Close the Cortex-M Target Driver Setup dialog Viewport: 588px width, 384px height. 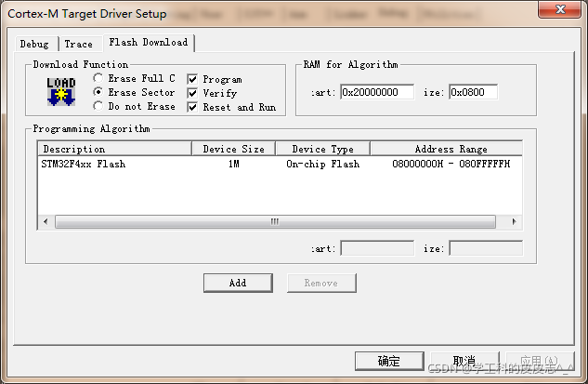[x=560, y=9]
